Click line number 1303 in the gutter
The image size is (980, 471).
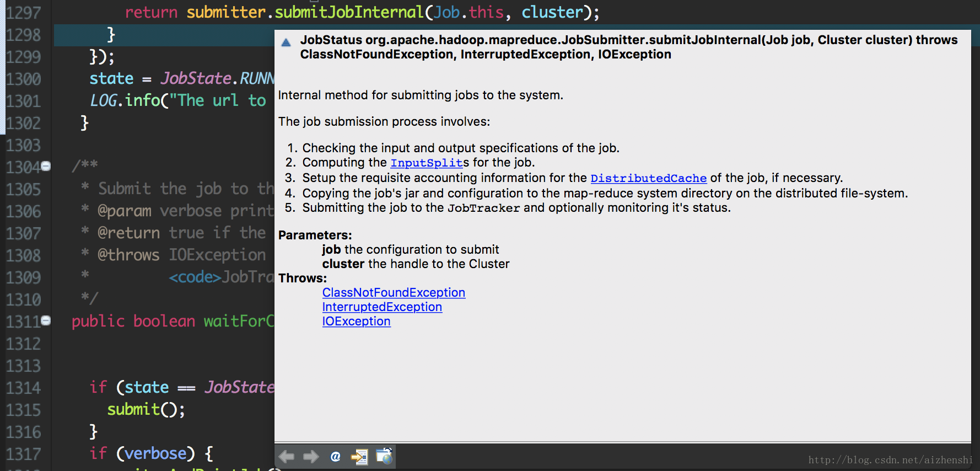23,144
